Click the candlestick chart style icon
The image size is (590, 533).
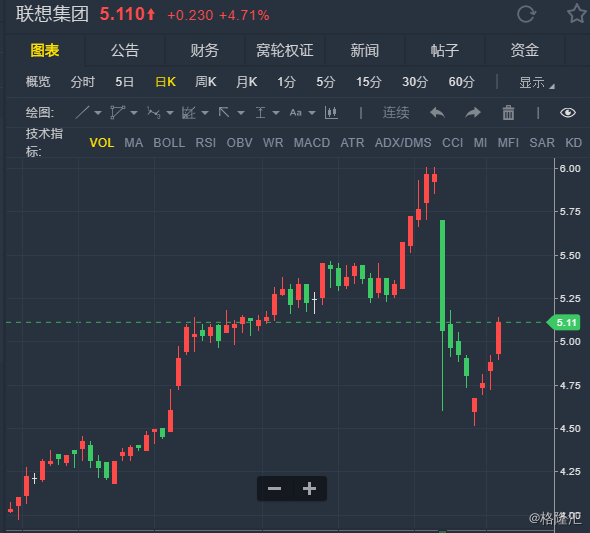click(x=331, y=112)
